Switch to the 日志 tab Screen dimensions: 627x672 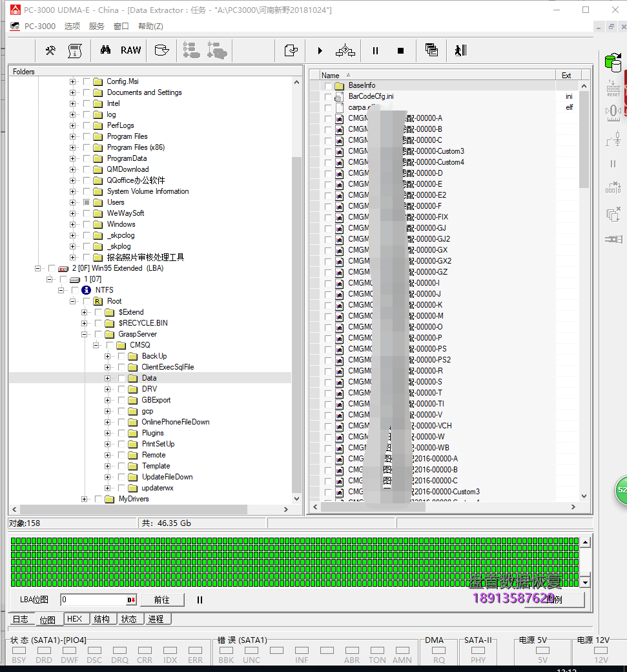[20, 619]
